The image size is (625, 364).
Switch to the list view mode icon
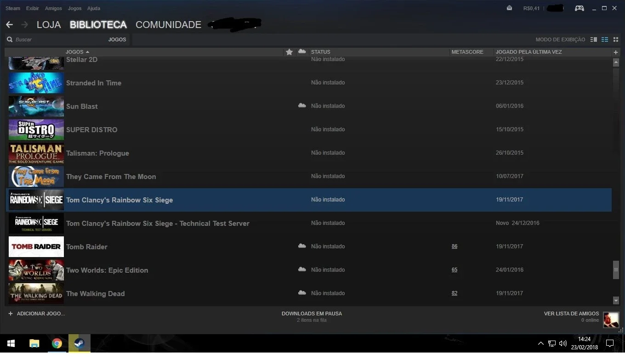(605, 39)
